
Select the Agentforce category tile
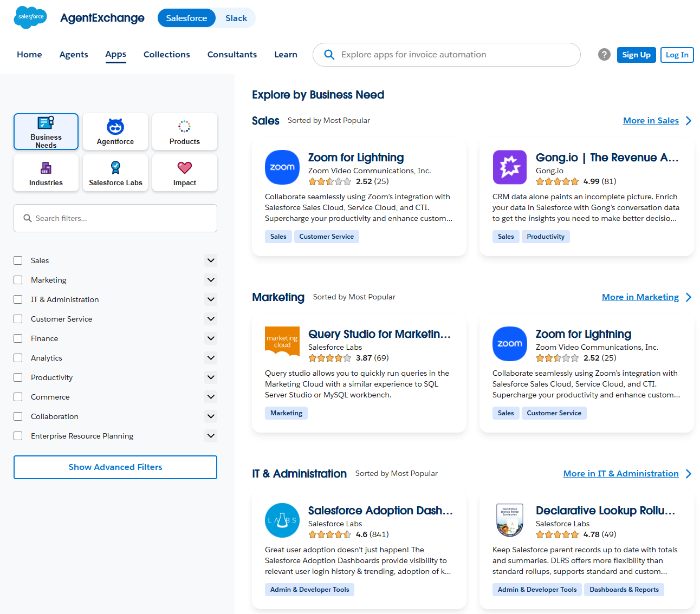coord(115,132)
